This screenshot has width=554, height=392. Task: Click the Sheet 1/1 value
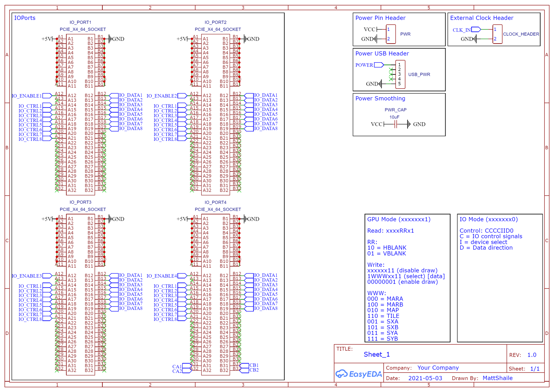click(535, 369)
